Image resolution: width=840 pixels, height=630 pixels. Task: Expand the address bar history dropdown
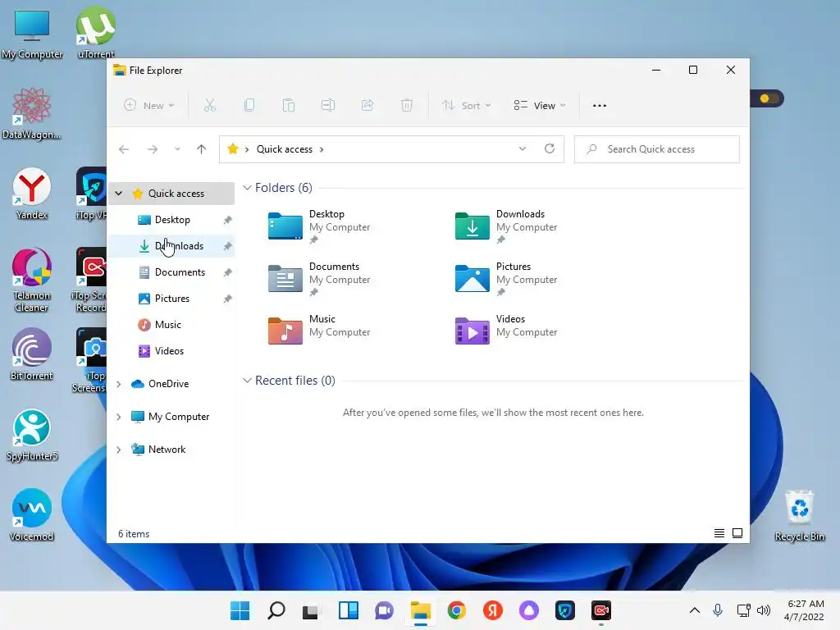coord(523,149)
